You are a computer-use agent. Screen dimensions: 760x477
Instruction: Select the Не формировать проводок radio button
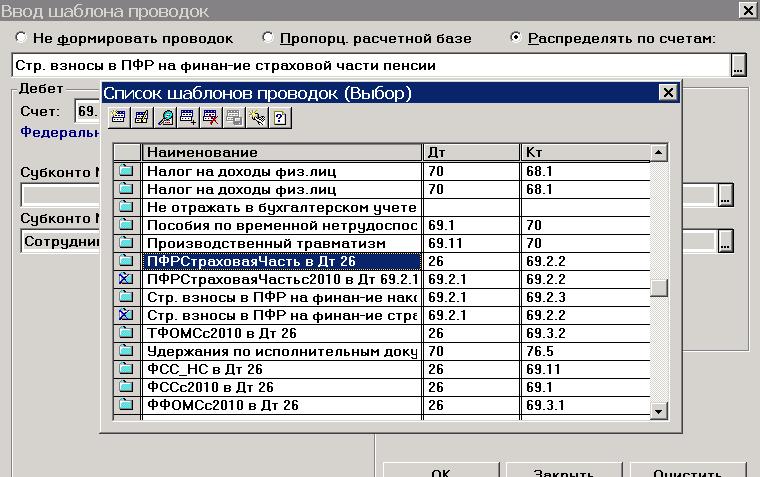[x=21, y=37]
